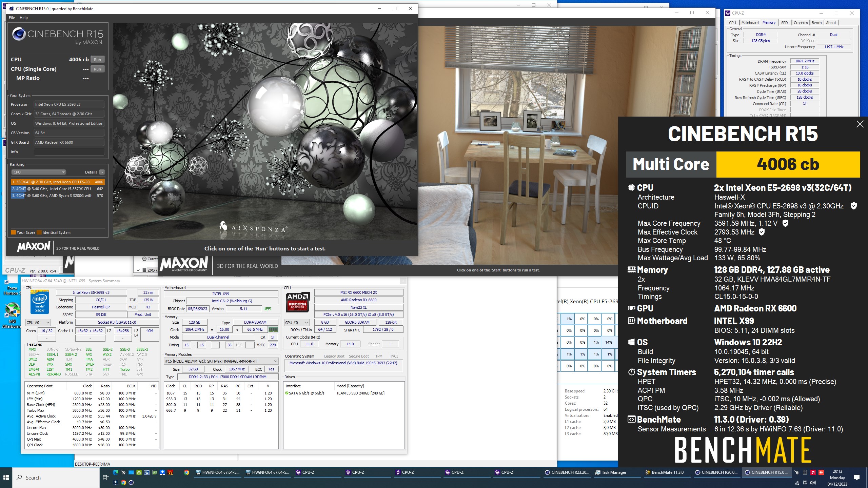
Task: Click the Info input field in Your System
Action: (x=69, y=152)
